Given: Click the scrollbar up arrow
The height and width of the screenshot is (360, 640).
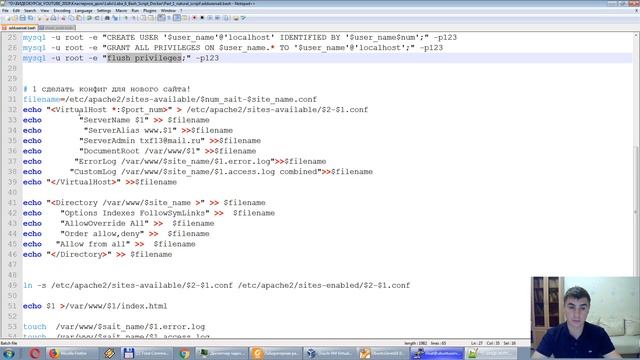Looking at the screenshot, I should coord(636,36).
